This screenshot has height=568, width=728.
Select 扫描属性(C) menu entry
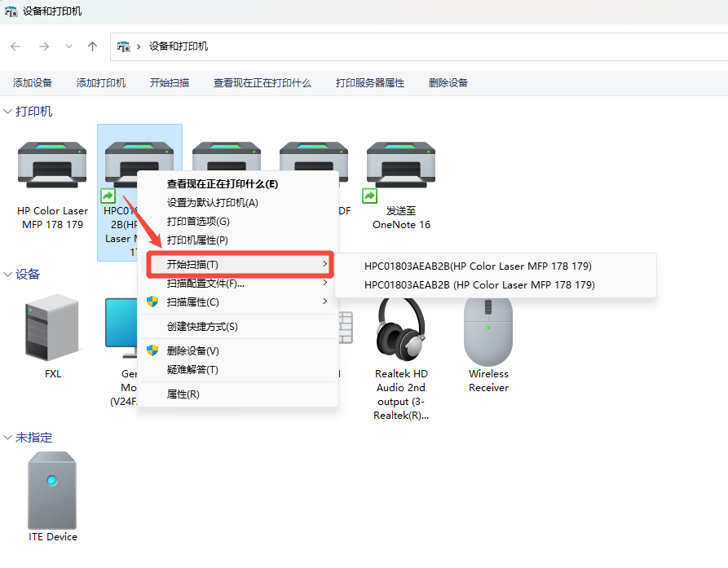pyautogui.click(x=238, y=302)
